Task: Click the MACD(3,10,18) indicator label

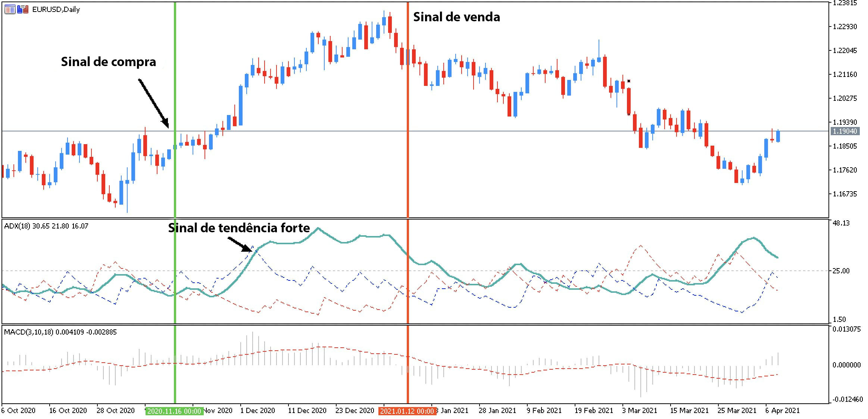Action: 60,332
